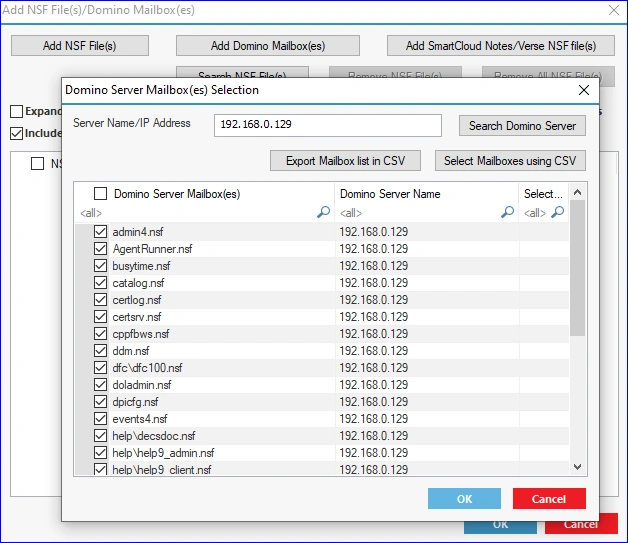Click Export Mailbox list in CSV button
The width and height of the screenshot is (628, 543).
click(345, 161)
